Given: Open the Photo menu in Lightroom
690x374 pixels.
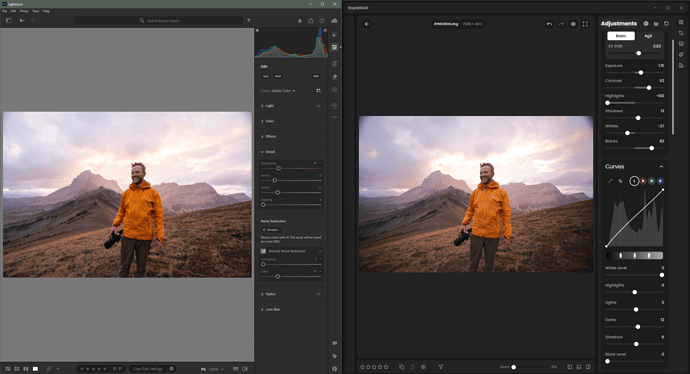Looking at the screenshot, I should pyautogui.click(x=24, y=11).
